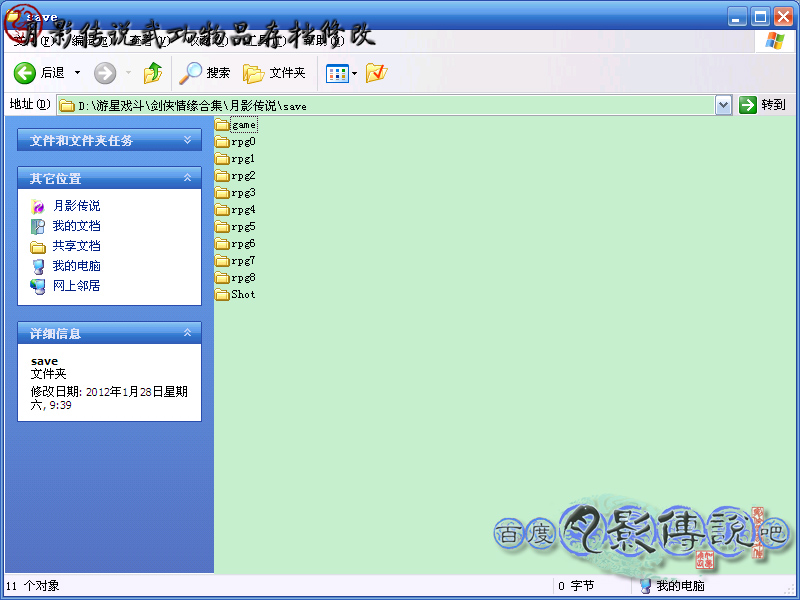Click the grayed Forward arrow icon
This screenshot has width=800, height=600.
coord(104,72)
